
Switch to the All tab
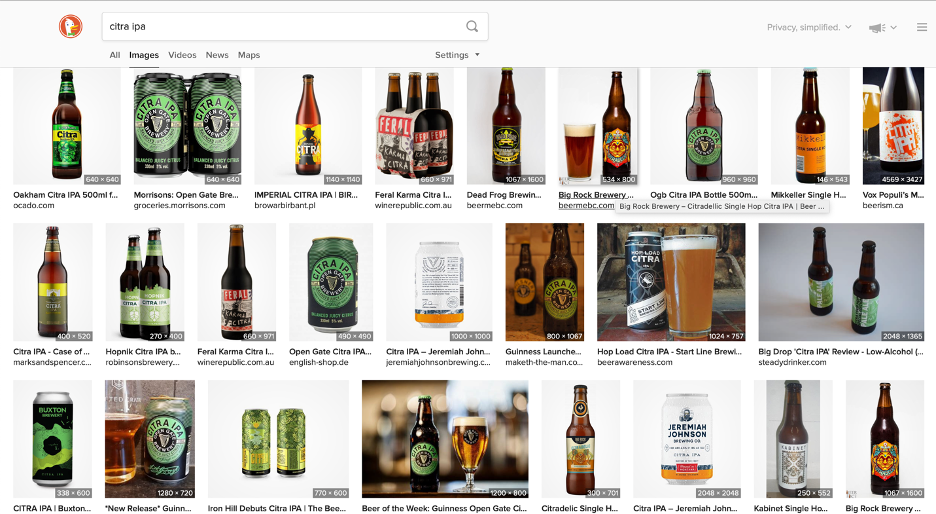(115, 55)
